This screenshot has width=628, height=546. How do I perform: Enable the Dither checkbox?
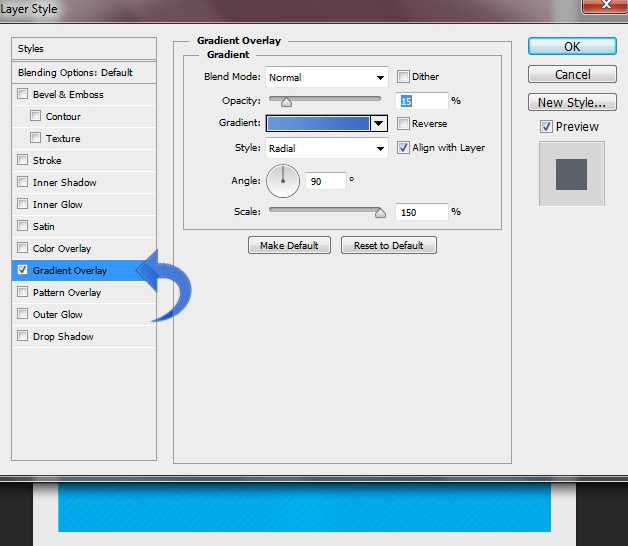point(404,77)
